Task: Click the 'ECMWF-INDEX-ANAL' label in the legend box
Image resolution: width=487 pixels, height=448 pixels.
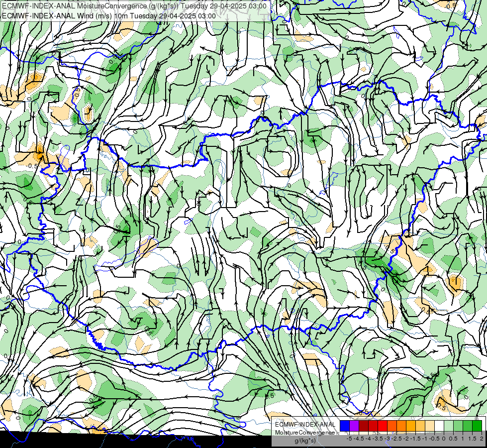Action: pyautogui.click(x=305, y=425)
